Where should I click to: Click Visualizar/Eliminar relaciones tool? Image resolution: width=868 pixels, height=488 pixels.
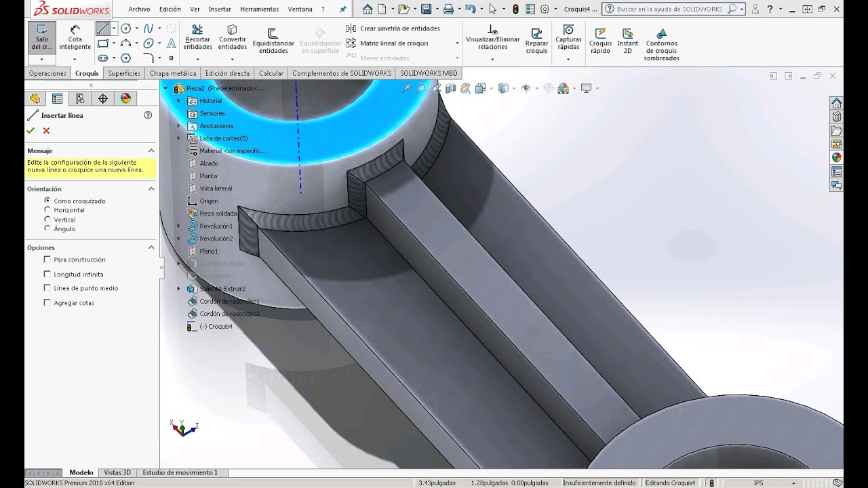click(x=493, y=37)
